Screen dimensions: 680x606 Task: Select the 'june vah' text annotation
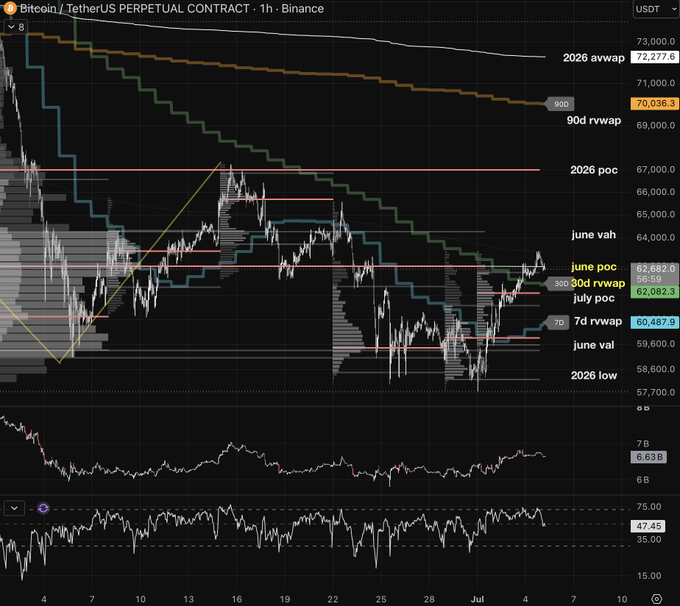593,235
